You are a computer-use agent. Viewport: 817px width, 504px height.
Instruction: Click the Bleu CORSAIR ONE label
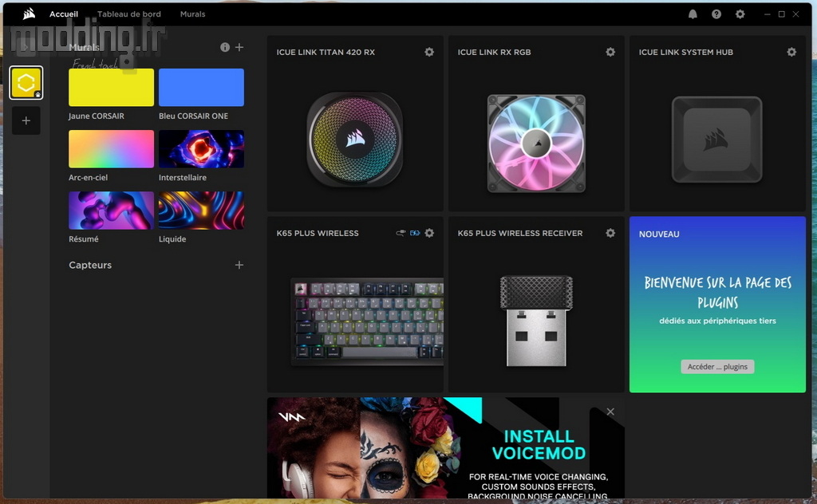click(193, 116)
